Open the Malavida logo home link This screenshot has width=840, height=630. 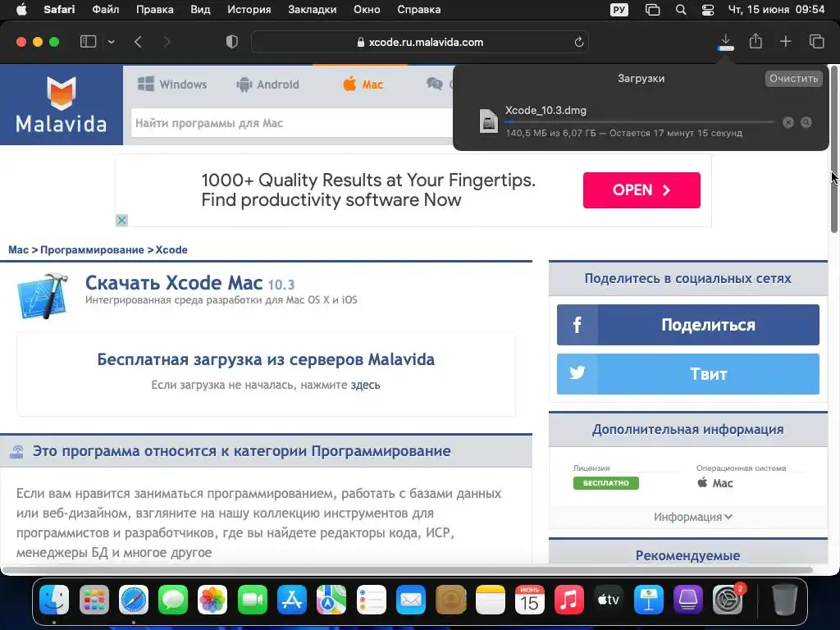61,105
